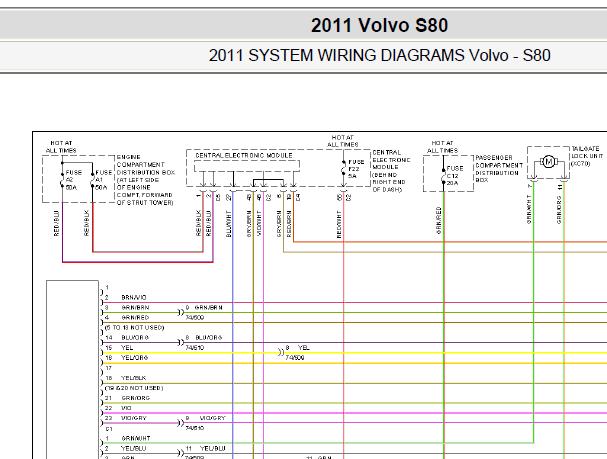Viewport: 607px width, 459px height.
Task: Select the "TAILGATE LOCK UNIT (XC70)" label
Action: (x=587, y=156)
